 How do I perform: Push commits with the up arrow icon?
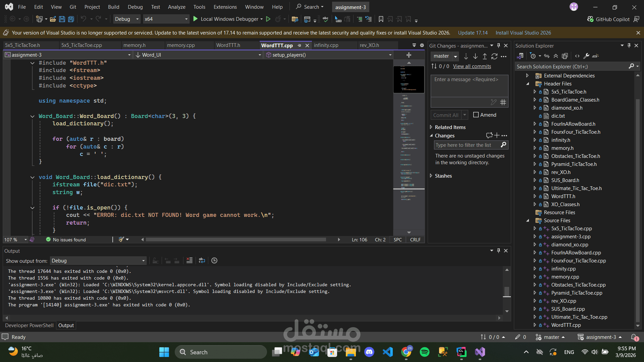[485, 56]
